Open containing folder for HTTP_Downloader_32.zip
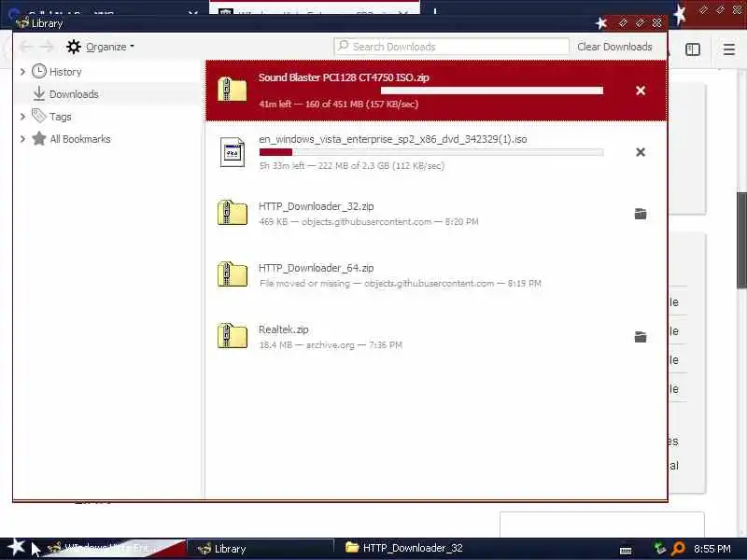Screen dimensions: 747x560 (x=641, y=214)
